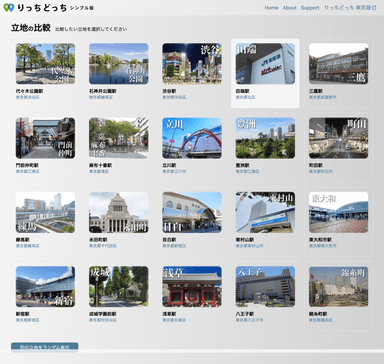Click the random locations button at bottom
The height and width of the screenshot is (364, 384).
click(x=45, y=347)
